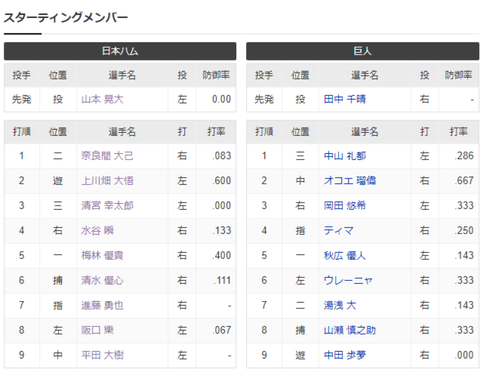Open 進藤 勇也 player profile
480x376 pixels.
pyautogui.click(x=102, y=305)
